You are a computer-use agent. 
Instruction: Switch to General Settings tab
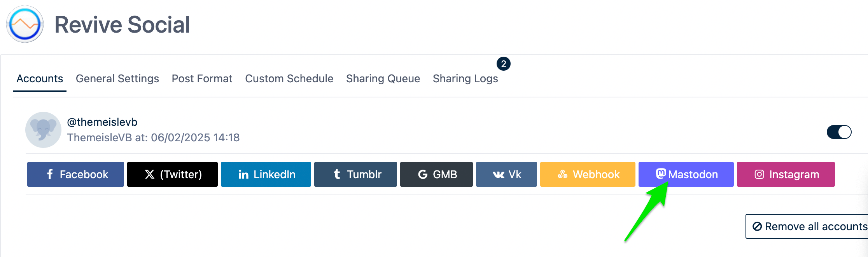(117, 79)
